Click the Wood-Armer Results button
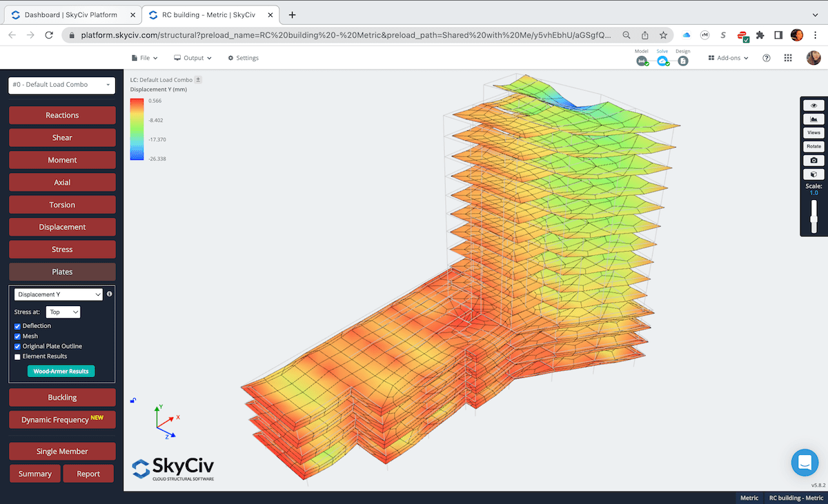The width and height of the screenshot is (828, 504). (x=61, y=371)
